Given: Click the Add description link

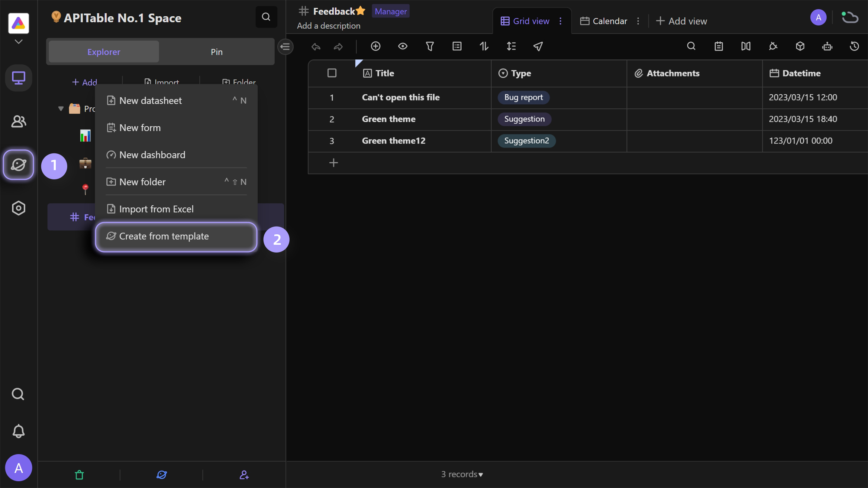Looking at the screenshot, I should click(329, 25).
